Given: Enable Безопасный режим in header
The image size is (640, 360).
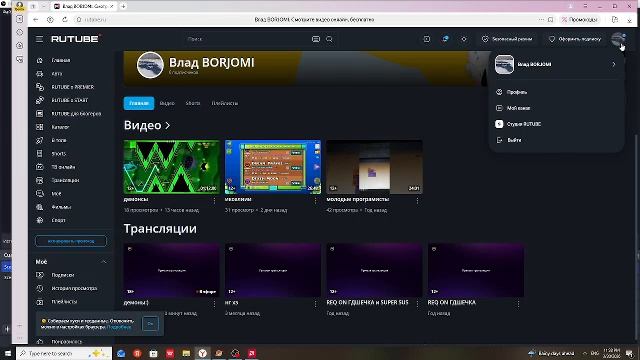Looking at the screenshot, I should pyautogui.click(x=507, y=39).
